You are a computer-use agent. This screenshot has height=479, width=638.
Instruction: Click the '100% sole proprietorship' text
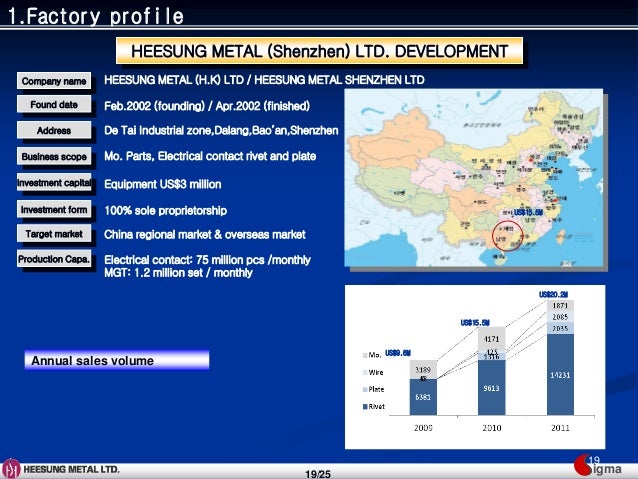(x=166, y=210)
